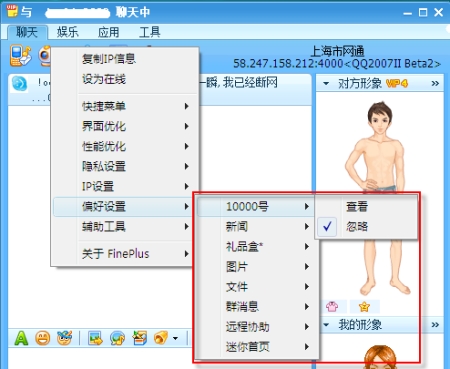
Task: Open the smiley emoticon picker
Action: point(43,338)
